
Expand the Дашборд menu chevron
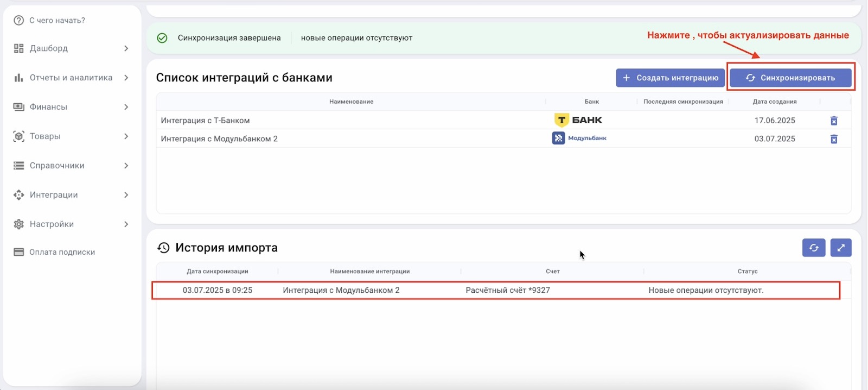(x=126, y=48)
